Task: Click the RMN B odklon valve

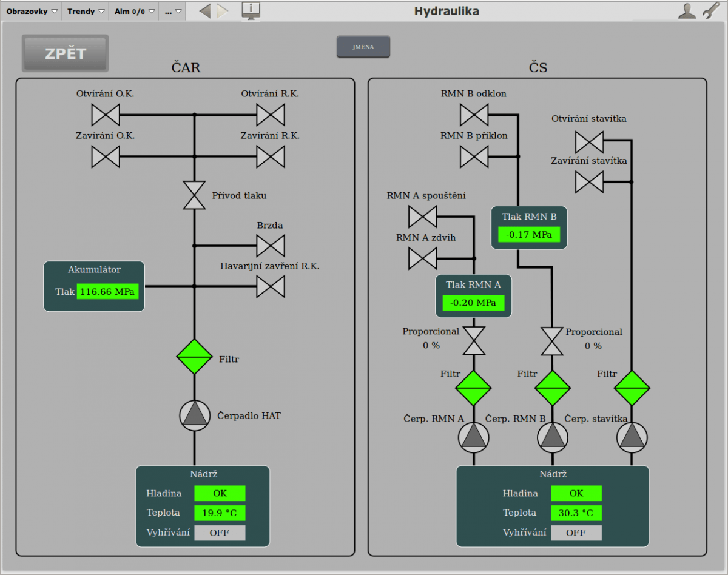Action: 474,115
